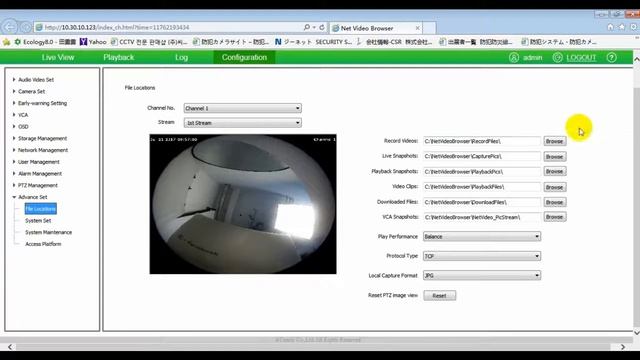Click the Live Snapshots path field

[x=482, y=156]
